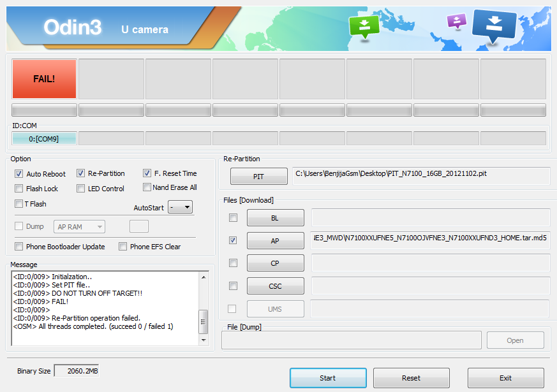
Task: Uncheck the AP file checkbox
Action: [233, 240]
